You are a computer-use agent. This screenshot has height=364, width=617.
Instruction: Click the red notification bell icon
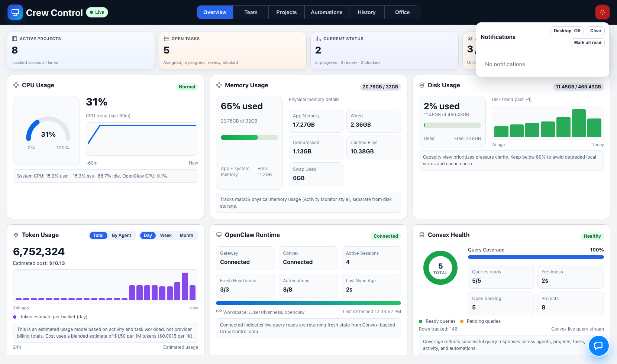(x=602, y=12)
